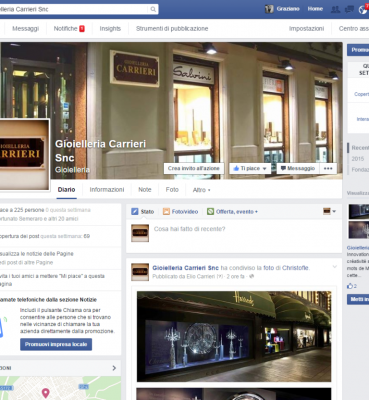
Task: Click the Foto/video composer option
Action: click(180, 211)
